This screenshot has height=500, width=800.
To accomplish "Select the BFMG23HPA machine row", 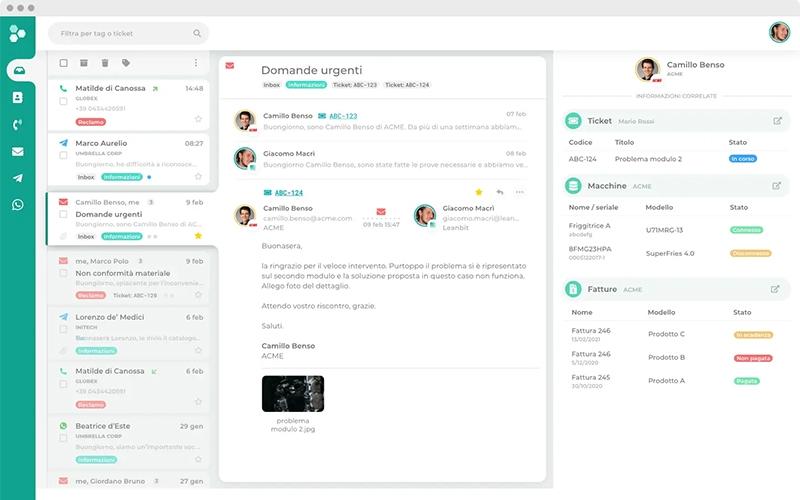I will coord(676,253).
